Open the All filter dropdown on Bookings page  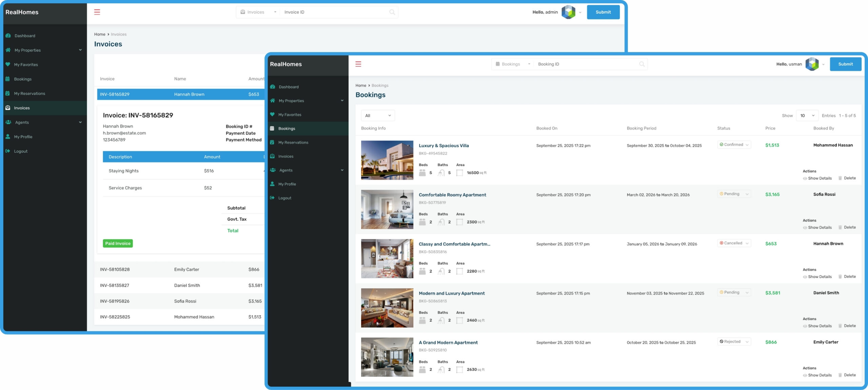[x=378, y=115]
